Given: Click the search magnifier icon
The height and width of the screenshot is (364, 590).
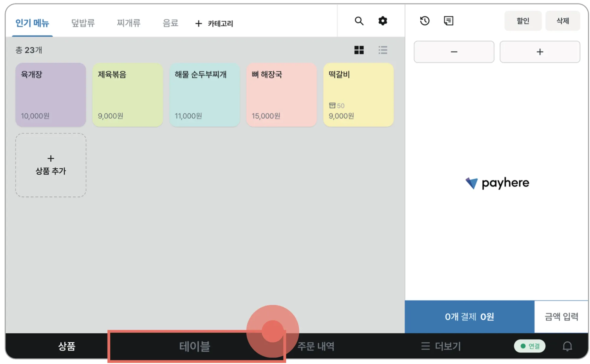Looking at the screenshot, I should tap(359, 21).
